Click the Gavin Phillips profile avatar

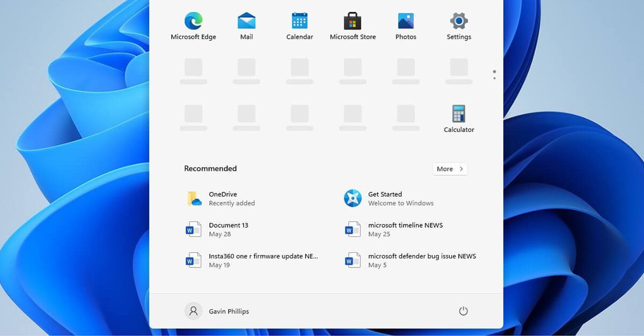(193, 311)
